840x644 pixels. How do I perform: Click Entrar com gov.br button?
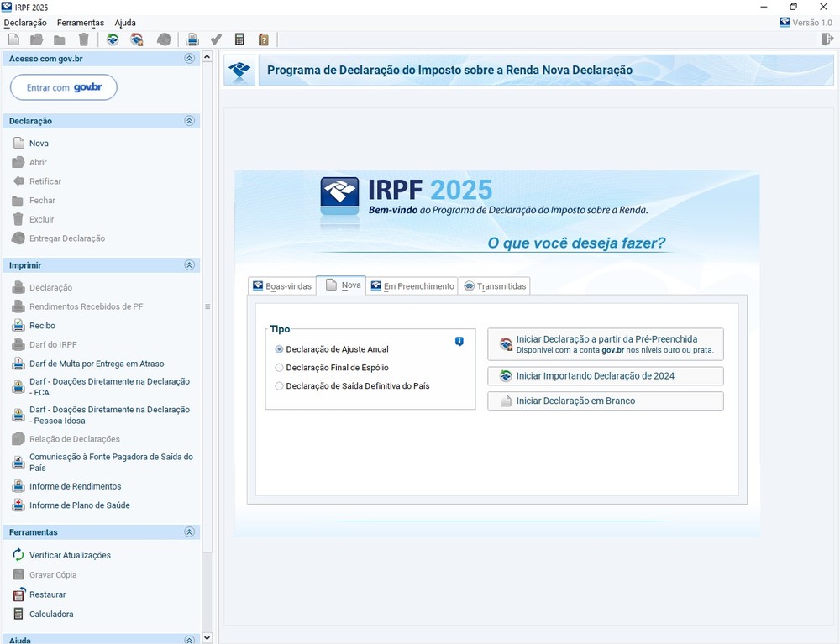pyautogui.click(x=64, y=87)
